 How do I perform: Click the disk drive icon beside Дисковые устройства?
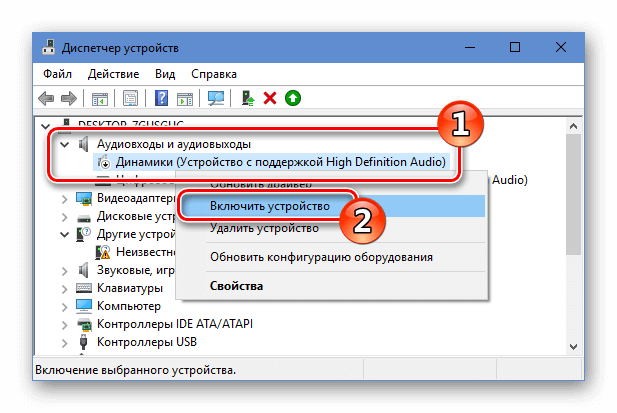pos(84,218)
